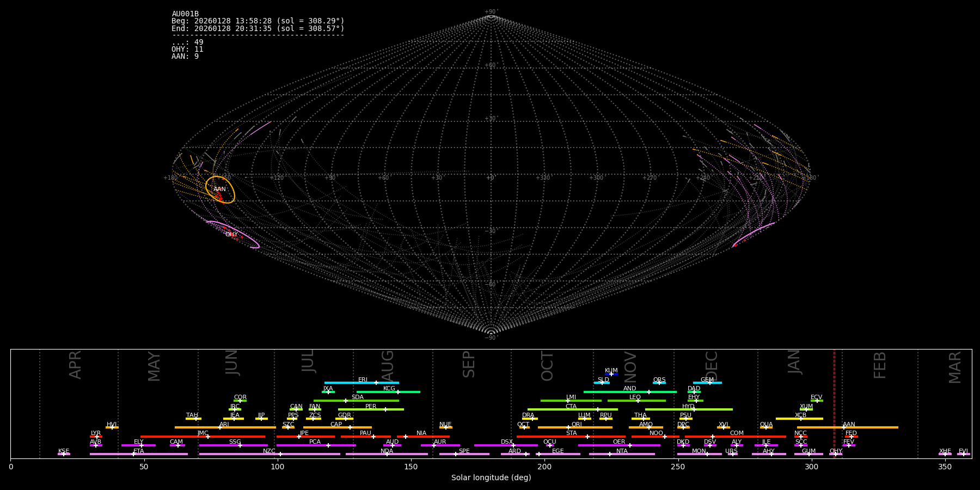This screenshot has height=490, width=980.
Task: Select the ARI shower bar
Action: [225, 427]
